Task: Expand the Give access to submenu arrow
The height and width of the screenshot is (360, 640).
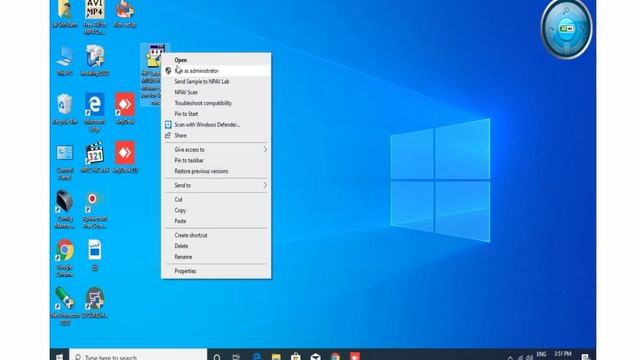Action: 265,150
